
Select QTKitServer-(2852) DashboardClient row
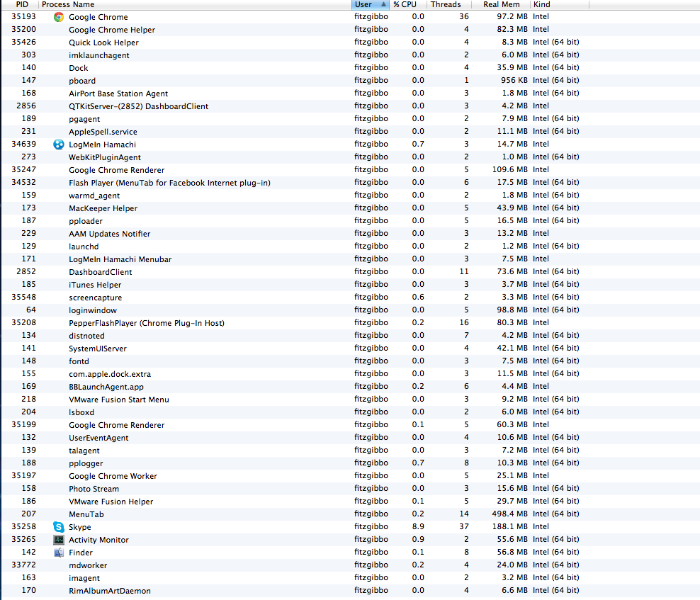(350, 106)
